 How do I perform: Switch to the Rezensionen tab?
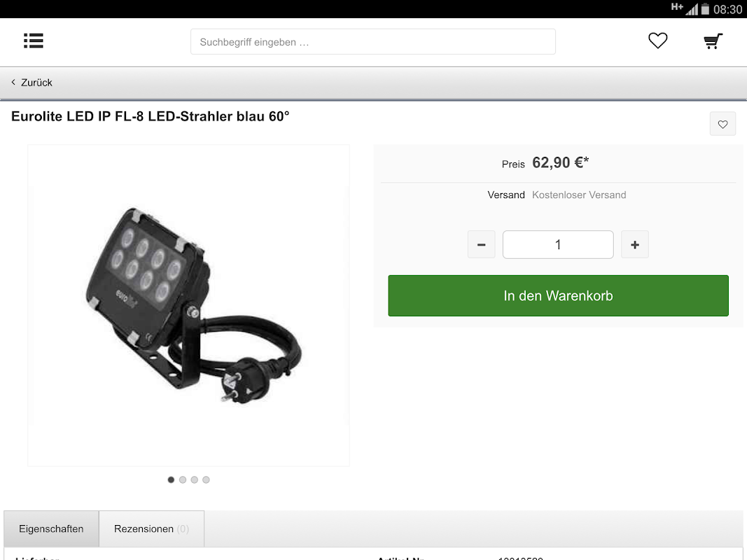pyautogui.click(x=151, y=528)
